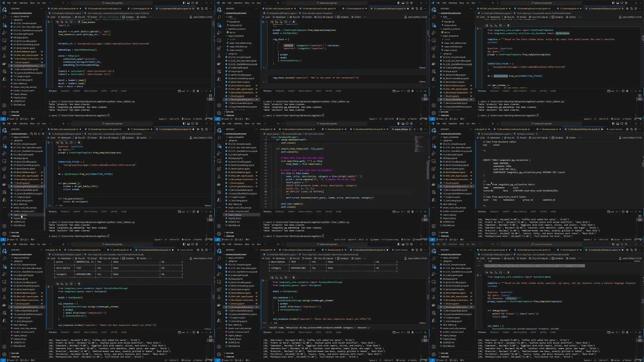Open Run menu in the rag_chain.invoke window
644x362 pixels.
pyautogui.click(x=259, y=3)
